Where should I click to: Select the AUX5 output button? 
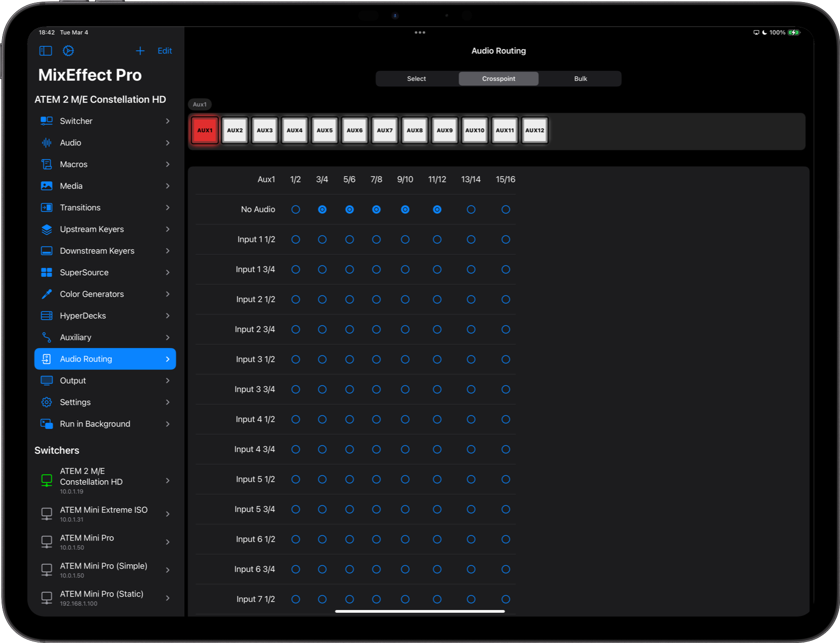(325, 131)
